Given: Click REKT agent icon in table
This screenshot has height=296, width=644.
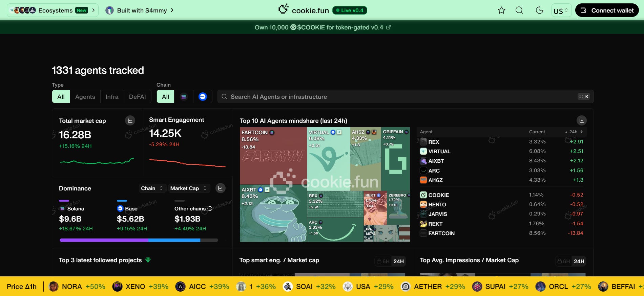Looking at the screenshot, I should 423,224.
